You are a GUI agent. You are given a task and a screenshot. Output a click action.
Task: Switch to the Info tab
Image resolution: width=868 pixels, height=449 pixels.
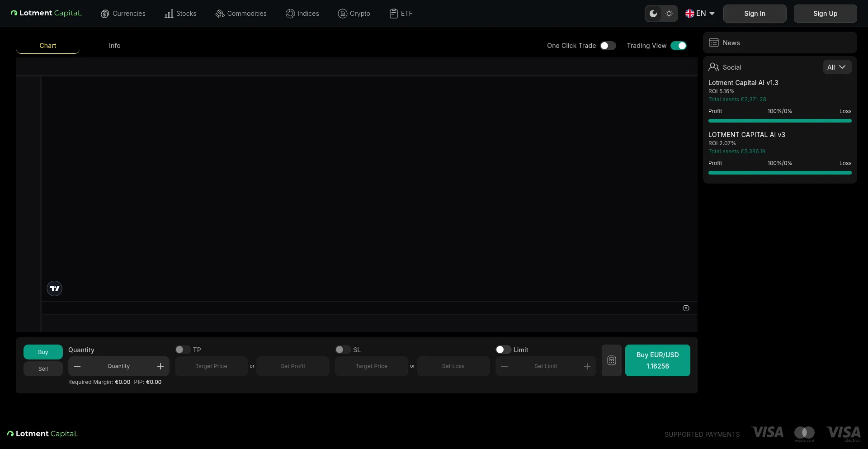click(114, 46)
